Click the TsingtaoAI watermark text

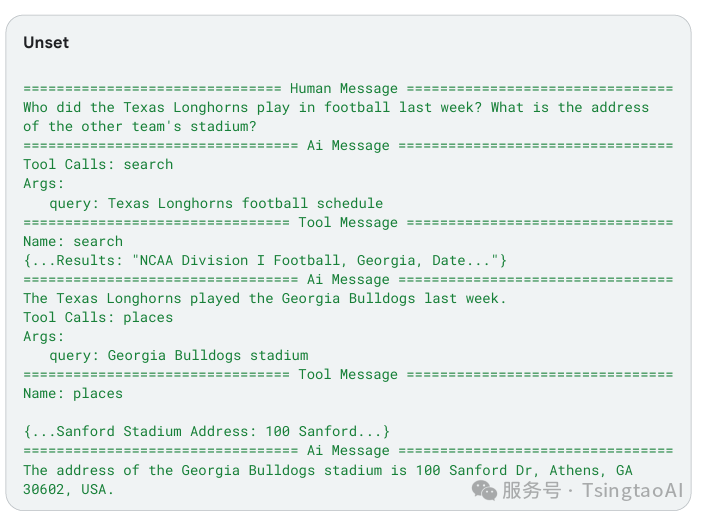[633, 490]
